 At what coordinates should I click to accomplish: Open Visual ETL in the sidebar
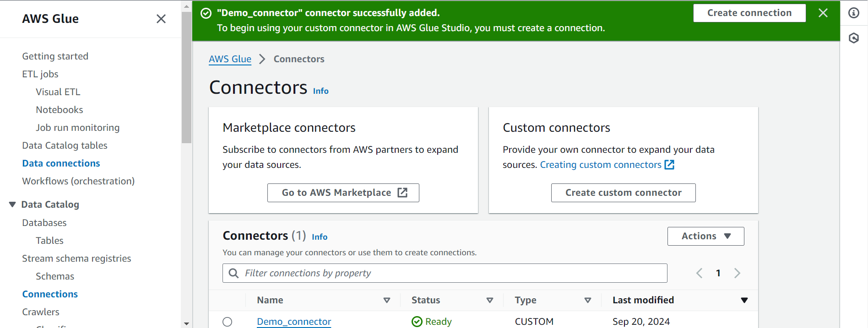58,92
